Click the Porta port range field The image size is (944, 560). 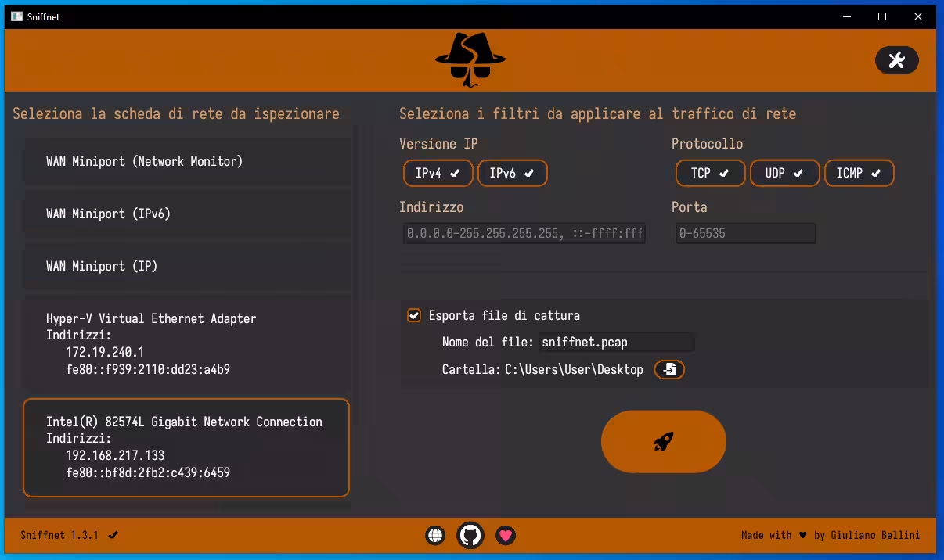click(x=745, y=233)
